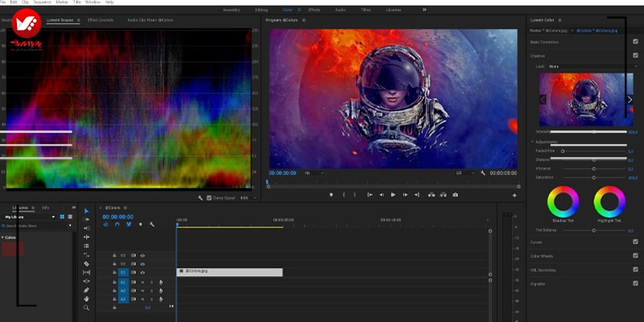
Task: Open scope bit depth dropdown
Action: tap(249, 198)
